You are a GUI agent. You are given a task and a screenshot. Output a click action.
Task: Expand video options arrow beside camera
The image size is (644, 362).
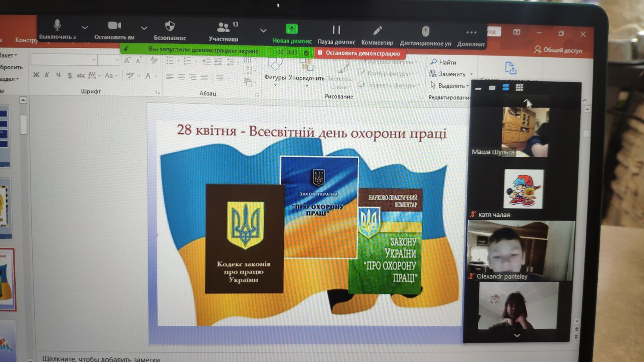click(144, 28)
